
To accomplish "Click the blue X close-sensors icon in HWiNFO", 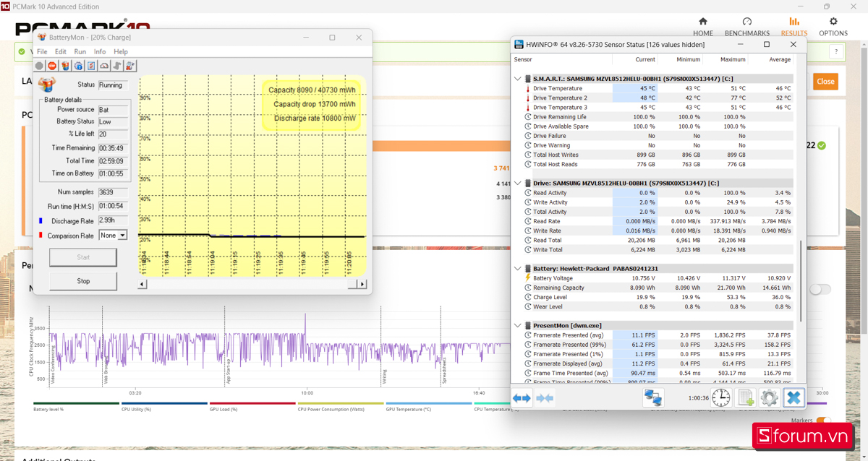I will click(x=793, y=397).
